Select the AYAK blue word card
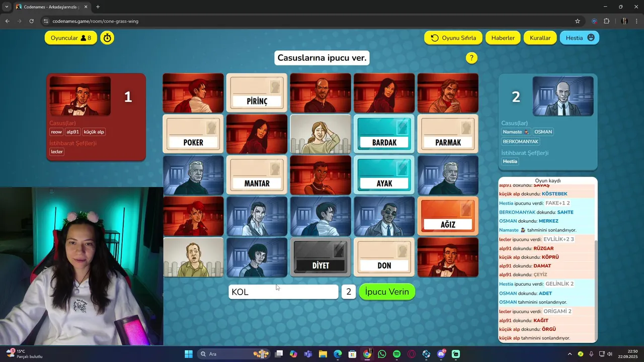Screen dimensions: 644x362 click(x=384, y=175)
